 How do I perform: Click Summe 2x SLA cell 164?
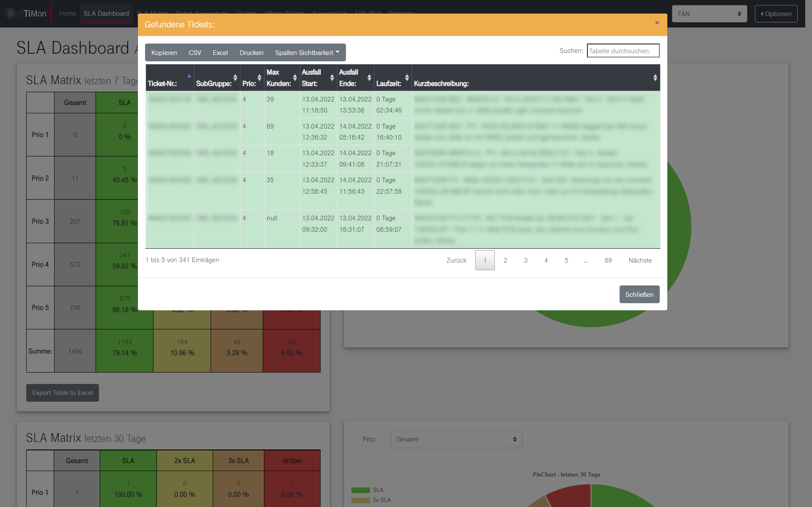[x=182, y=351]
